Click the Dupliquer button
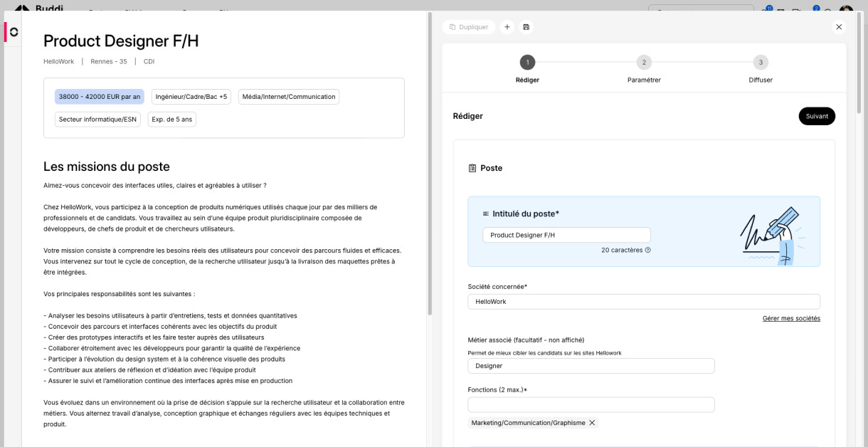 pyautogui.click(x=469, y=27)
